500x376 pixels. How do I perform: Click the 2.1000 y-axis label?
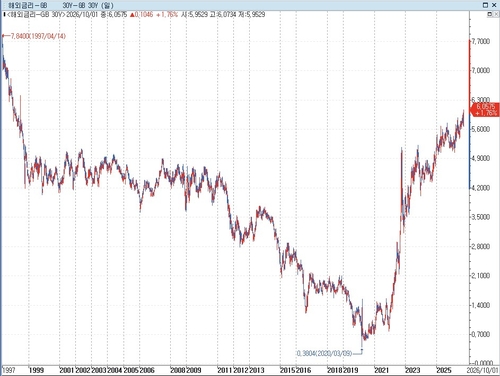tap(481, 276)
